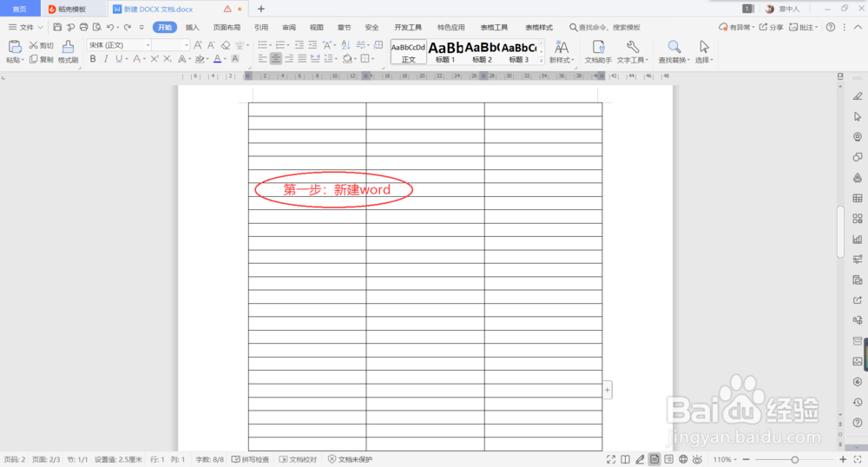The height and width of the screenshot is (467, 868).
Task: Collapse the ribbon with the chevron
Action: click(x=858, y=27)
